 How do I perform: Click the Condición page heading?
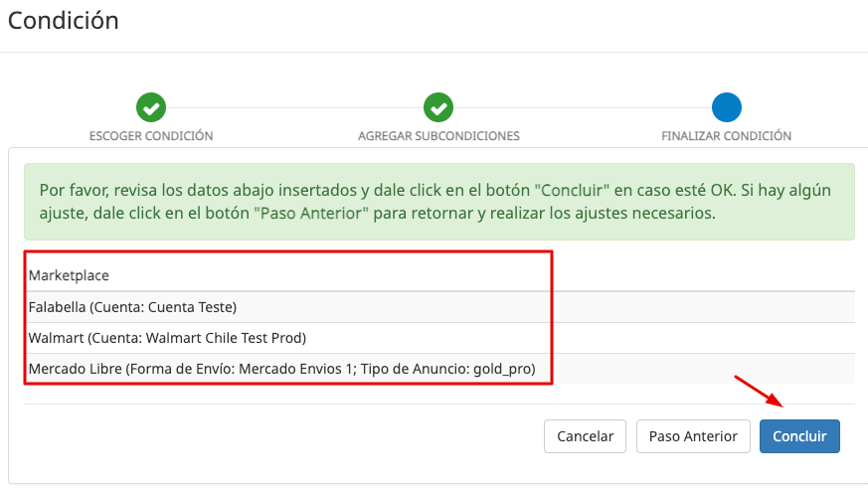[x=63, y=21]
